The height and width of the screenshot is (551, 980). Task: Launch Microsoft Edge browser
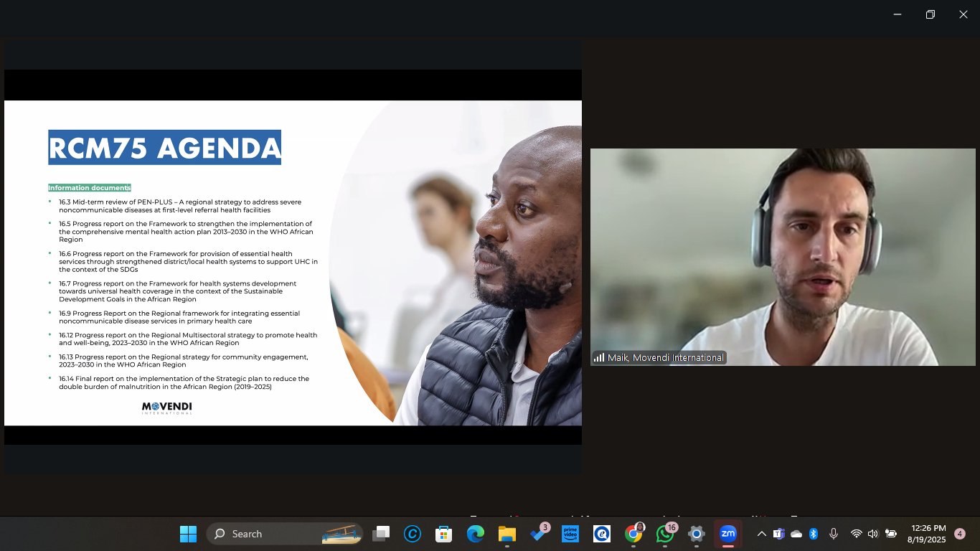tap(475, 534)
